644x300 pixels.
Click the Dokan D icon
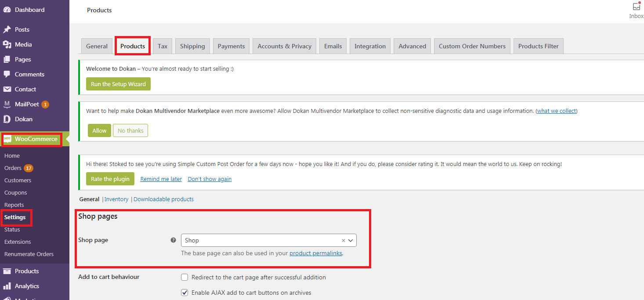coord(7,119)
